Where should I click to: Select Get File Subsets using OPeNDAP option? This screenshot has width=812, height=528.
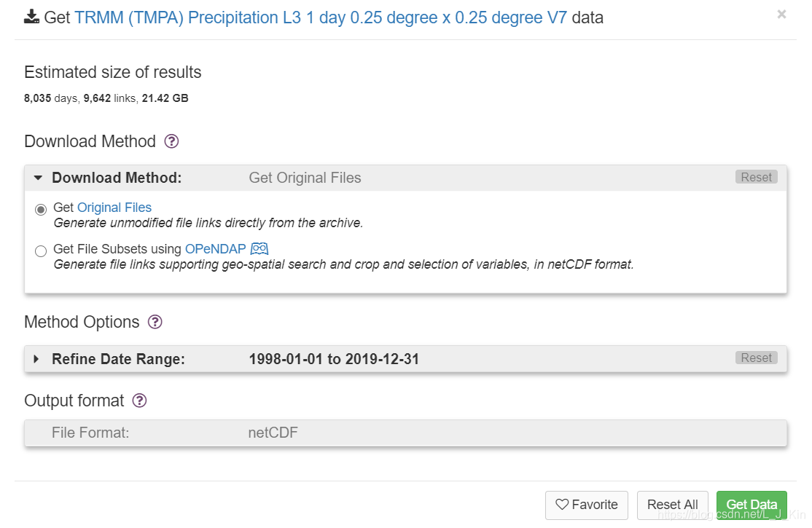pos(41,251)
